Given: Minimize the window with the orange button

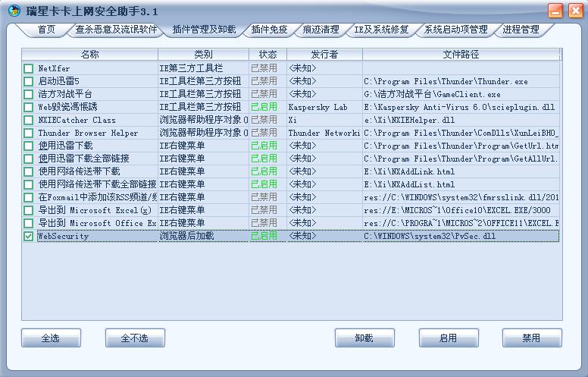Looking at the screenshot, I should click(x=555, y=11).
